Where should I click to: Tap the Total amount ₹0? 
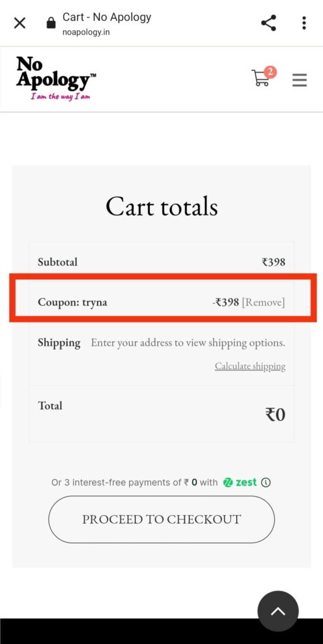tap(275, 415)
